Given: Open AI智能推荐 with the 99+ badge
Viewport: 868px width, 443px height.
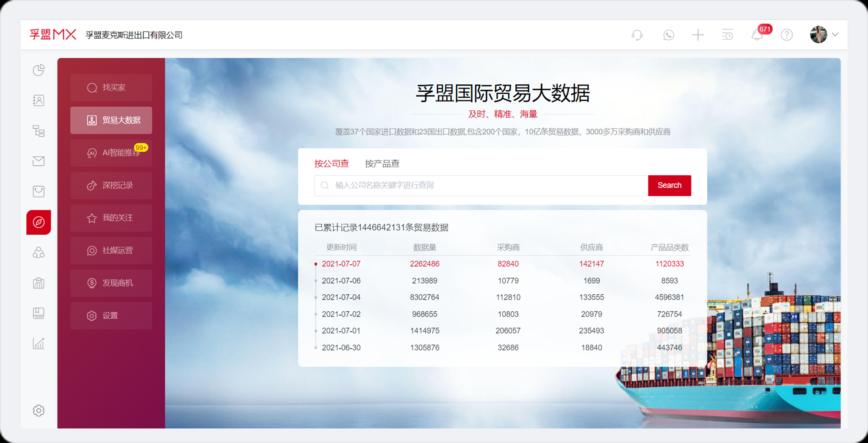Looking at the screenshot, I should pyautogui.click(x=111, y=153).
